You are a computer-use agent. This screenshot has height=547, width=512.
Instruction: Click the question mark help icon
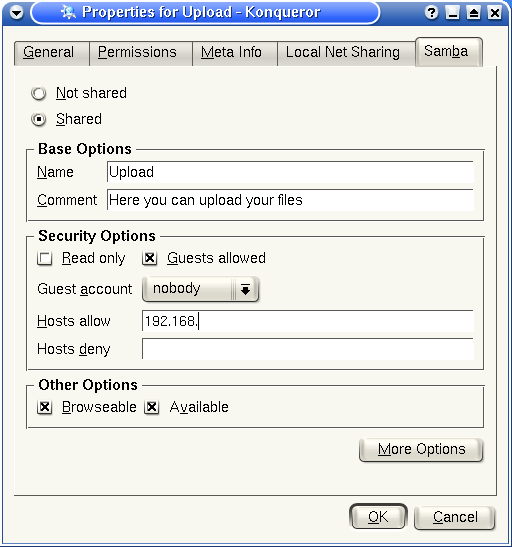click(x=431, y=13)
